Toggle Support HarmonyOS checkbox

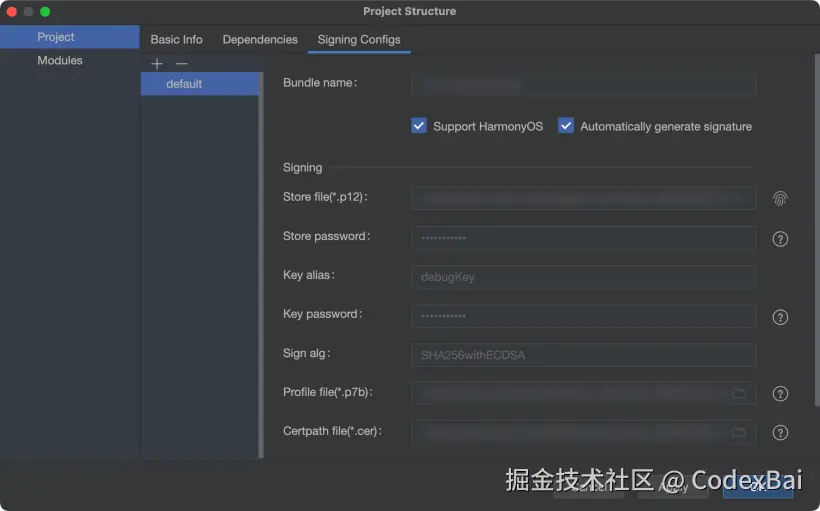click(419, 126)
